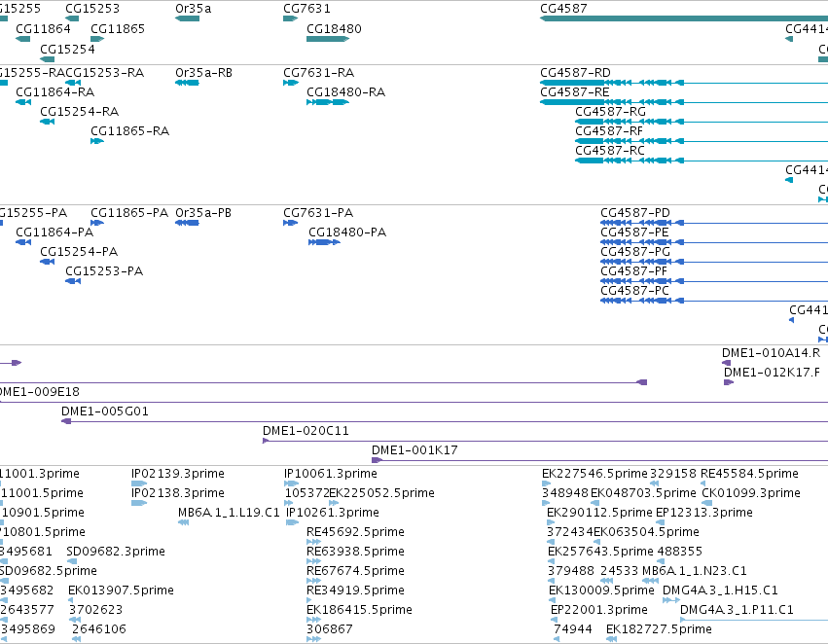Click EST CK01099.3prime label
The image size is (828, 644).
click(x=751, y=493)
